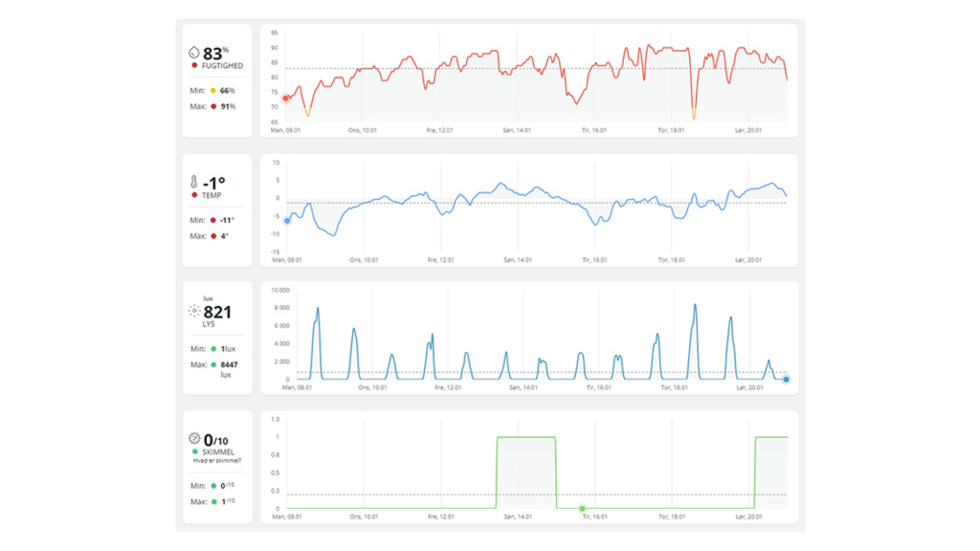Screen dimensions: 980x551
Task: Click 'Lør, 20.01' label on temperature chart
Action: point(748,259)
